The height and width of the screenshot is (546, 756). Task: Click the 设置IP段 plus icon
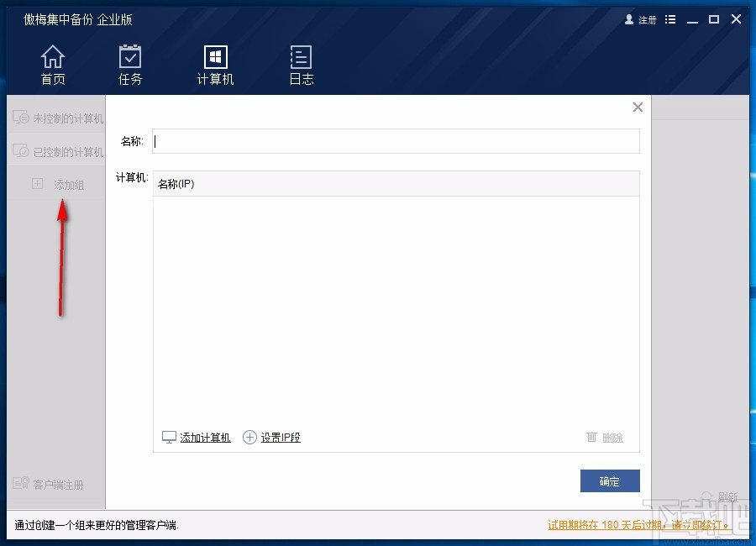point(249,436)
